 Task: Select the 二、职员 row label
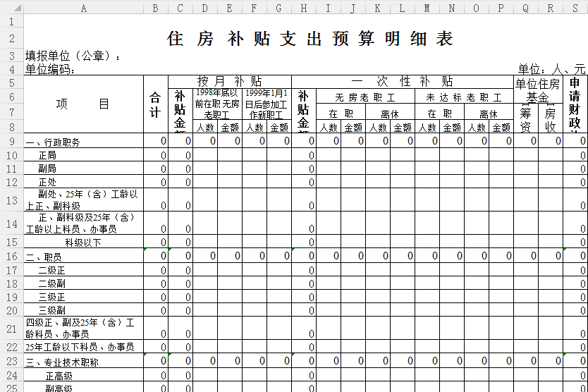click(x=44, y=257)
